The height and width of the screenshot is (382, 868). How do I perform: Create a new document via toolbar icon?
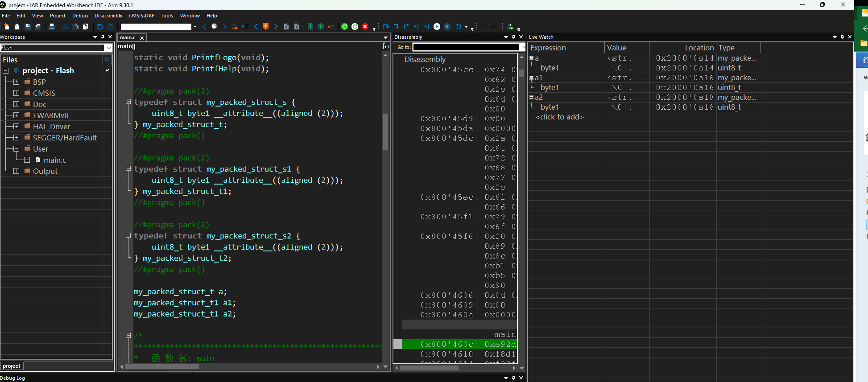click(7, 27)
